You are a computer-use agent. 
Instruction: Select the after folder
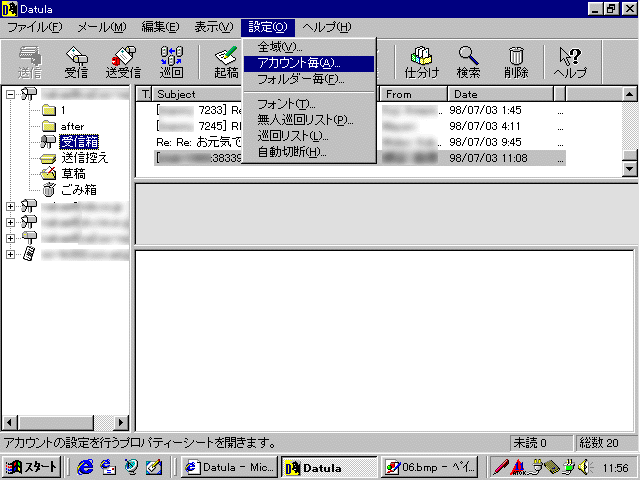pyautogui.click(x=63, y=126)
